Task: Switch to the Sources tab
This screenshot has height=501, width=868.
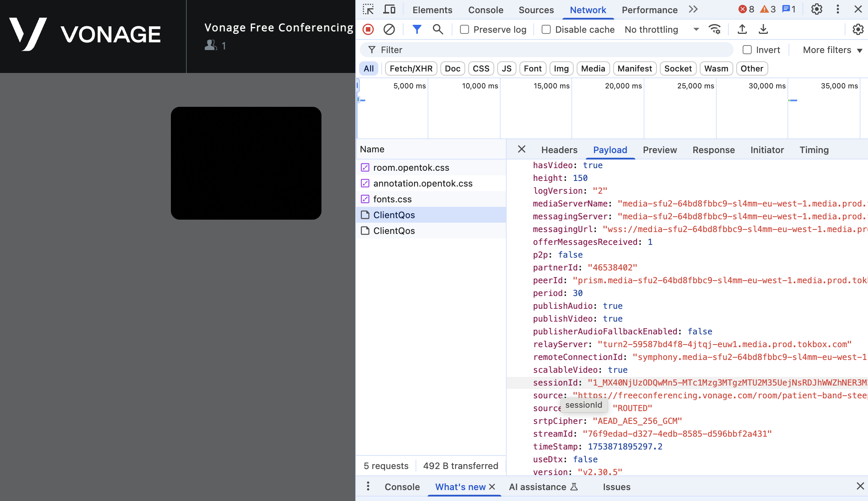Action: pos(536,10)
